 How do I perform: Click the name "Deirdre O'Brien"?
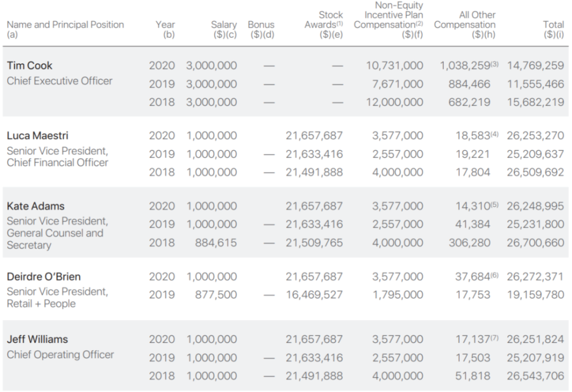click(44, 277)
